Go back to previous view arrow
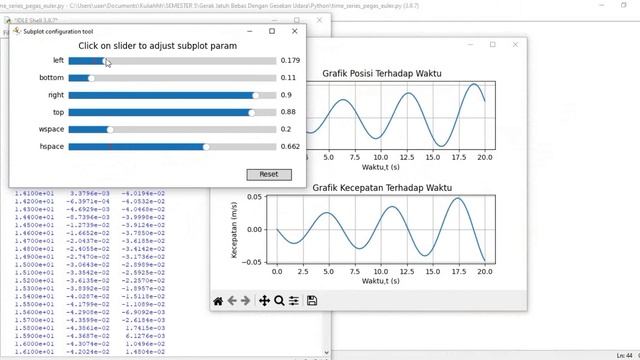 (x=232, y=301)
